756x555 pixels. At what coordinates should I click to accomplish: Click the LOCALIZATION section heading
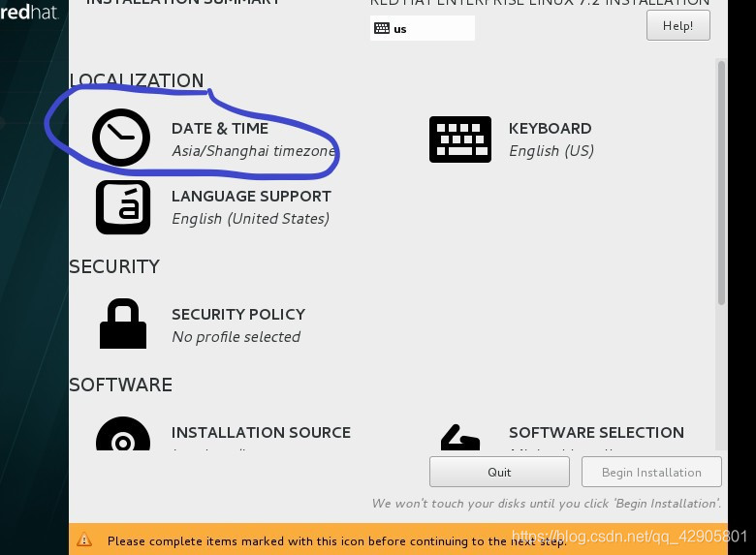137,80
